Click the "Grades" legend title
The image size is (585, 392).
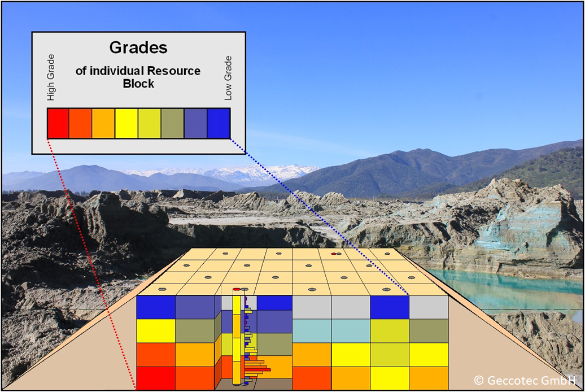click(x=138, y=48)
